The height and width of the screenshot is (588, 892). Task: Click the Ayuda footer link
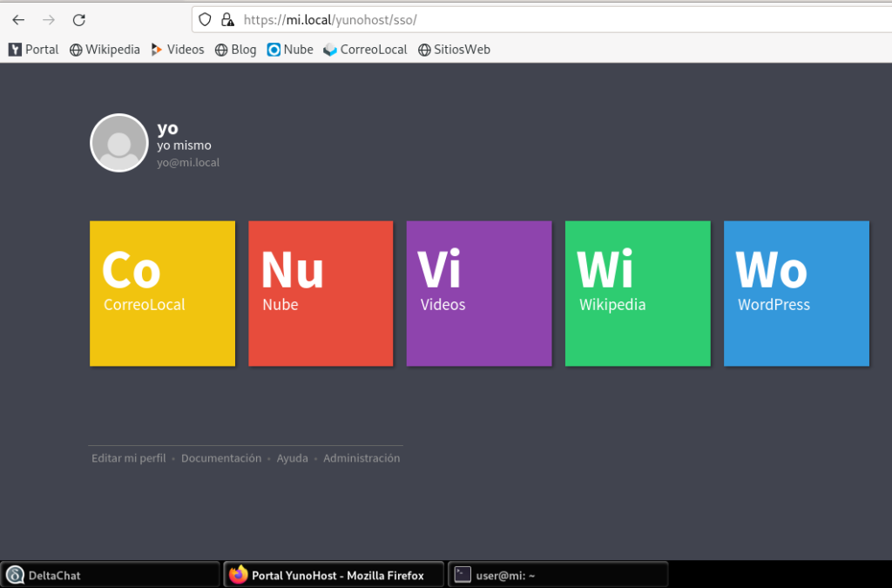293,458
